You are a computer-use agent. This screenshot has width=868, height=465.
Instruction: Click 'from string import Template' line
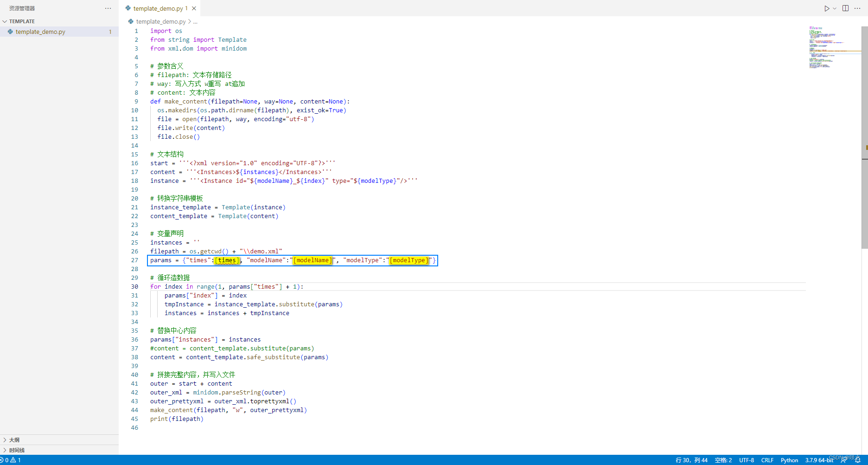[x=198, y=39]
